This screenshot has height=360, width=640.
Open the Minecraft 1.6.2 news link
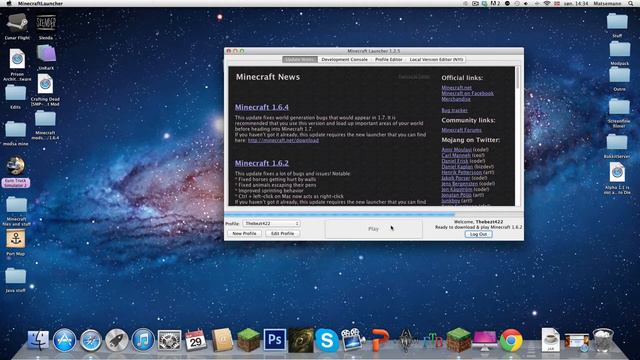pyautogui.click(x=262, y=163)
